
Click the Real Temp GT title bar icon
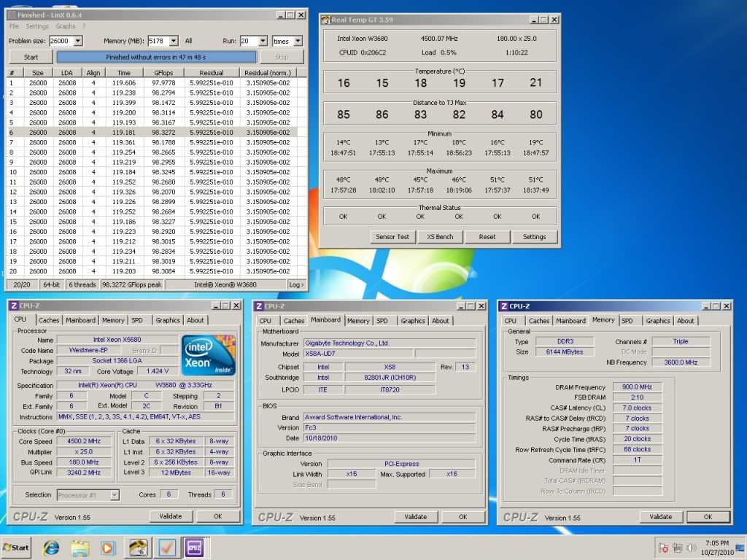pyautogui.click(x=326, y=20)
